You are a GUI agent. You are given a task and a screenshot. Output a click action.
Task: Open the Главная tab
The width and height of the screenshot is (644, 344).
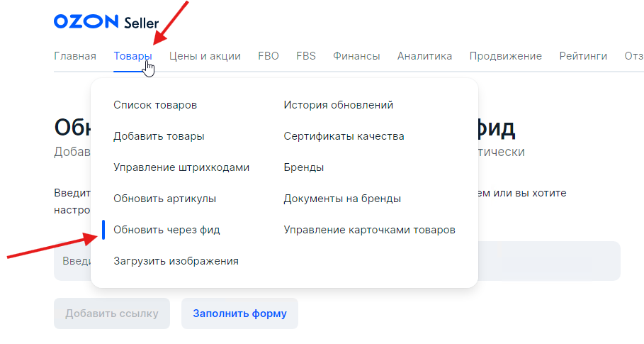click(75, 56)
